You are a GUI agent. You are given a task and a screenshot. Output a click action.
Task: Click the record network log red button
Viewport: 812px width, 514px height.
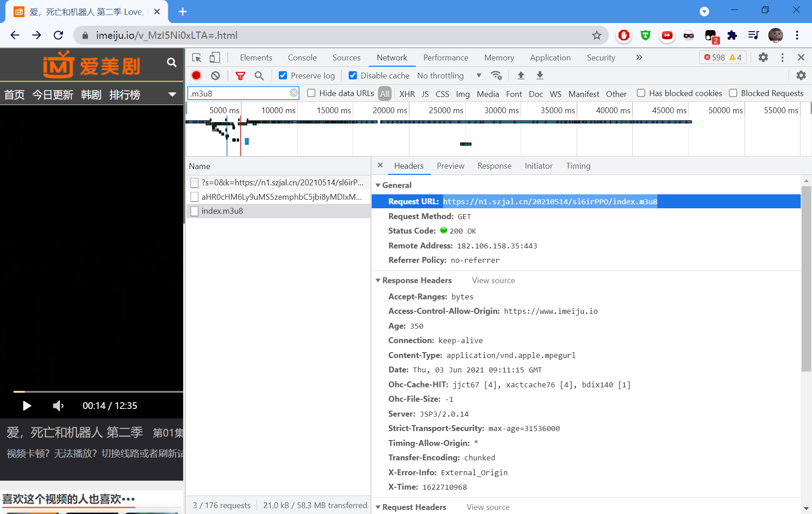tap(196, 75)
